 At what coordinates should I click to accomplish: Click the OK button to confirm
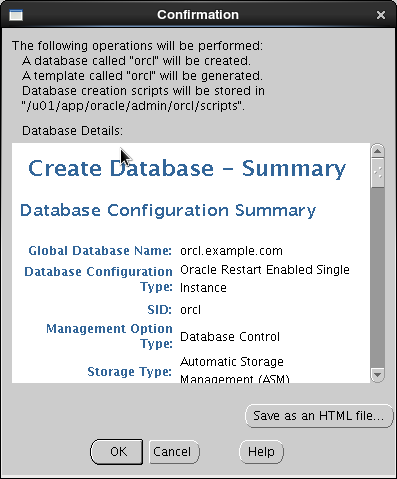coord(117,452)
